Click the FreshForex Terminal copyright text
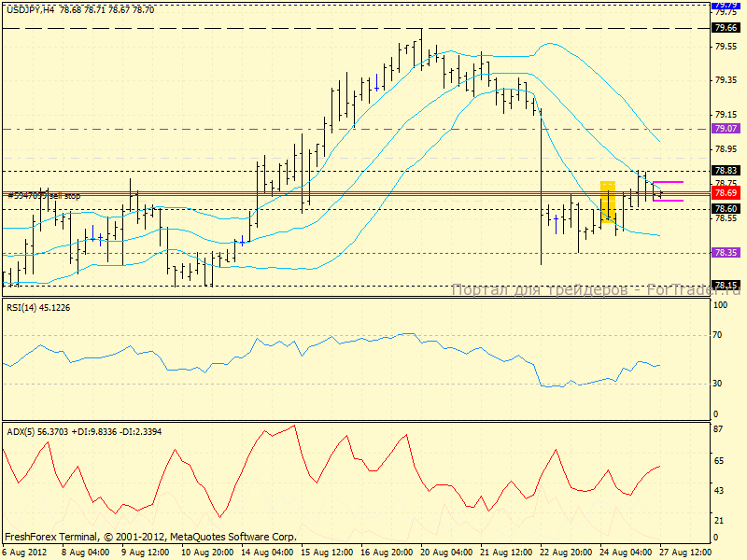 [150, 537]
